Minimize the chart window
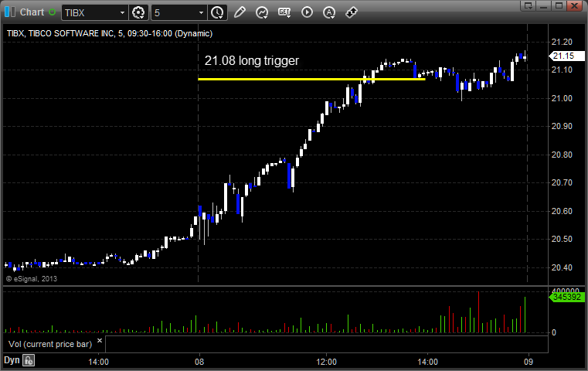This screenshot has width=588, height=371. [544, 5]
